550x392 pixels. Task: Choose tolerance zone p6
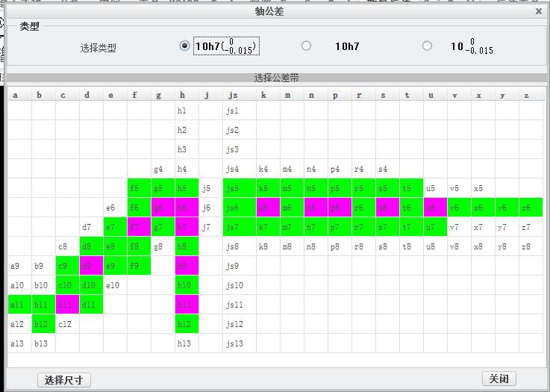[340, 208]
